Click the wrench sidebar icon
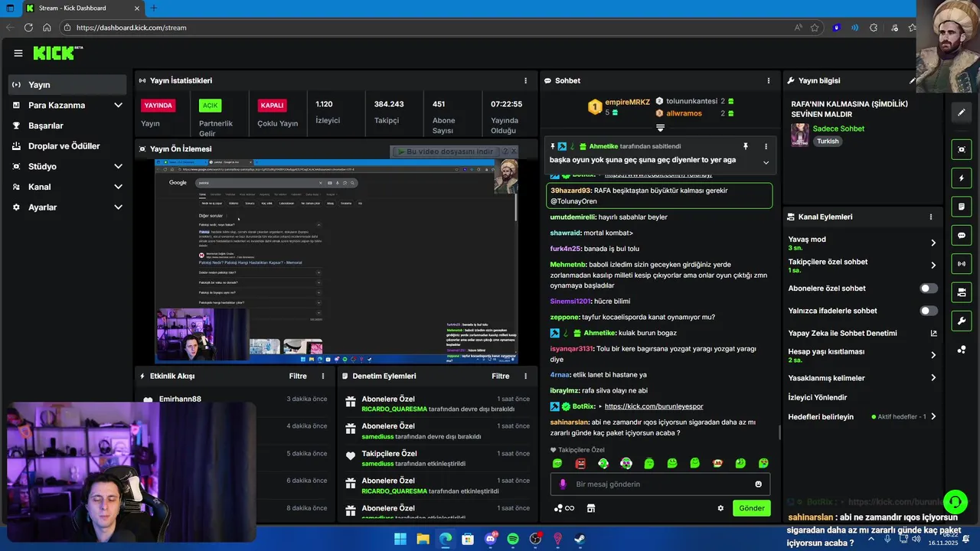The width and height of the screenshot is (980, 551). (x=962, y=321)
